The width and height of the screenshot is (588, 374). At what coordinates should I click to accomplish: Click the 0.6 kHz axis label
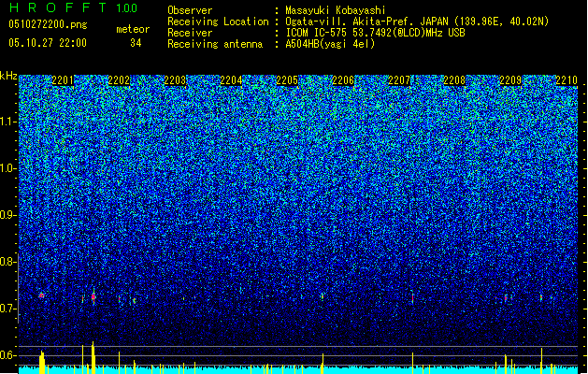tap(7, 355)
